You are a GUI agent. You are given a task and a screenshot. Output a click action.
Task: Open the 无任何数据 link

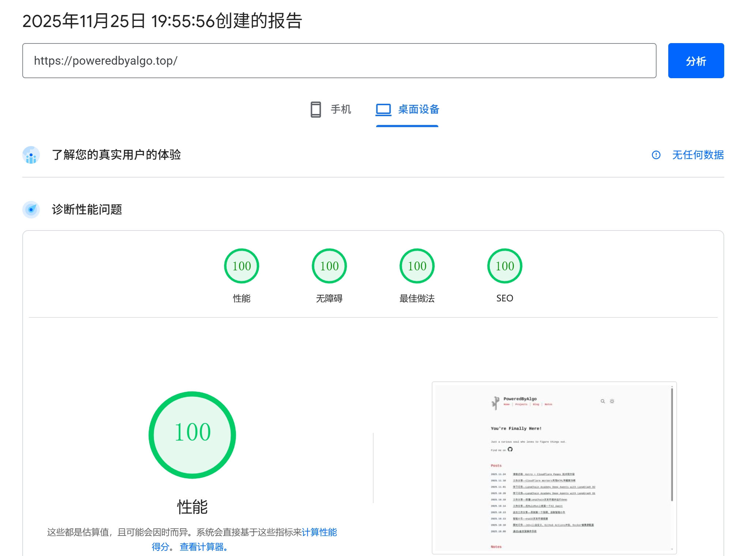point(698,155)
